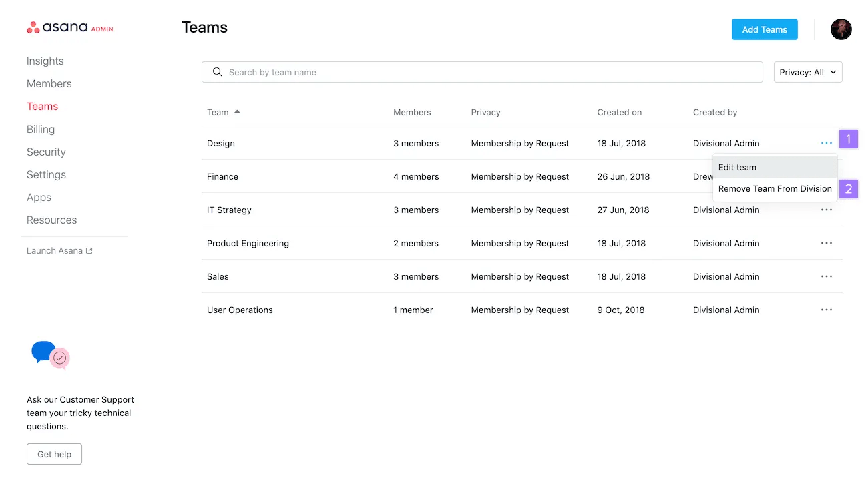Viewport: 868px width, 486px height.
Task: Open Product Engineering row actions menu
Action: (827, 243)
